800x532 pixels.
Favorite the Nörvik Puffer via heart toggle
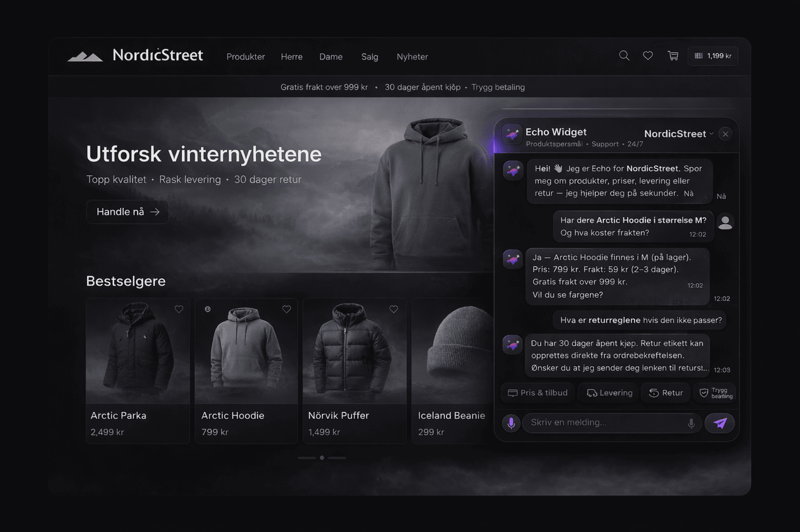(x=393, y=309)
